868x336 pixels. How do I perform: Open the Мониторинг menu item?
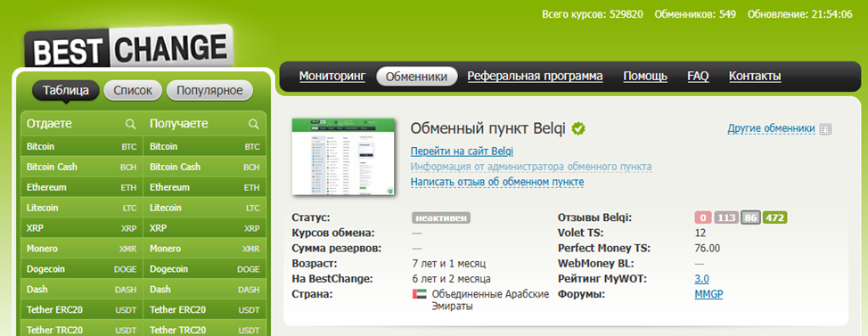point(332,77)
